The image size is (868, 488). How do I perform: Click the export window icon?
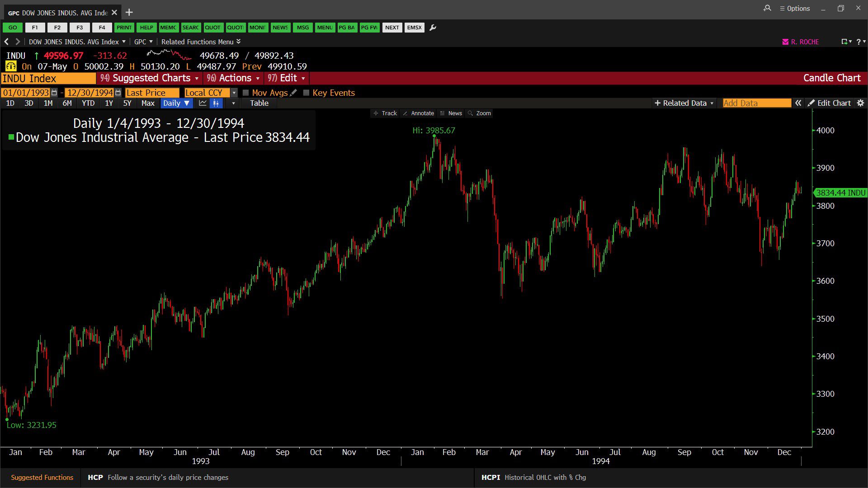844,42
